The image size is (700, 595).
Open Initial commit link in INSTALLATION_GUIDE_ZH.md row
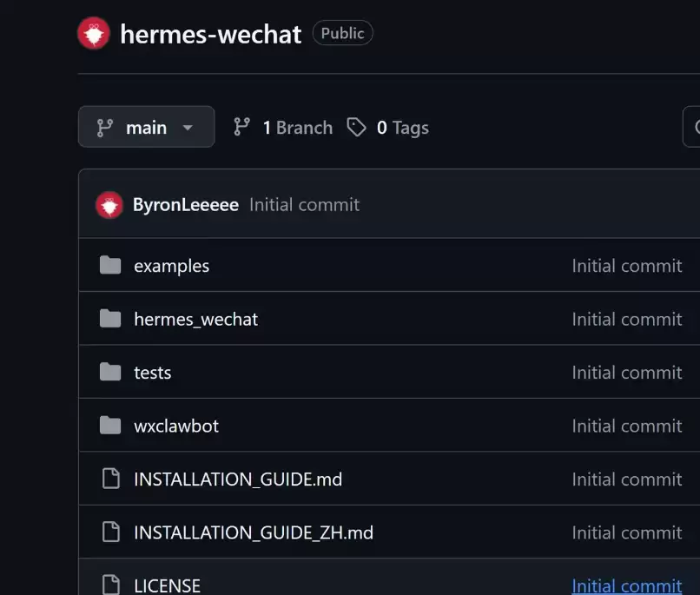(627, 533)
